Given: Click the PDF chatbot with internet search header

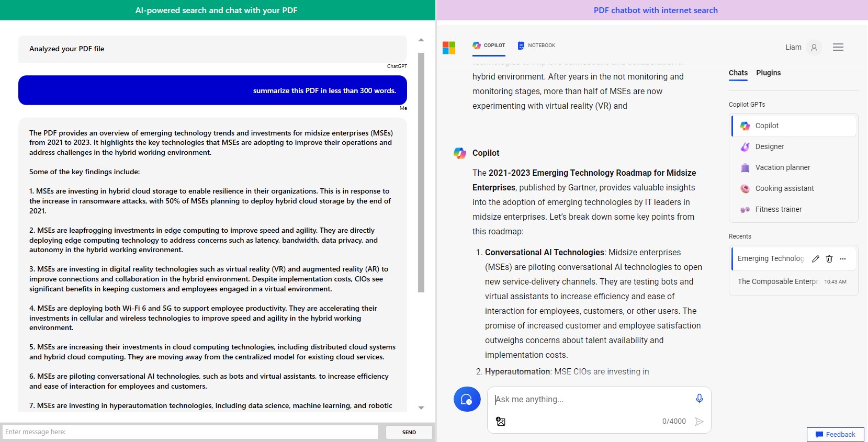Looking at the screenshot, I should (655, 10).
